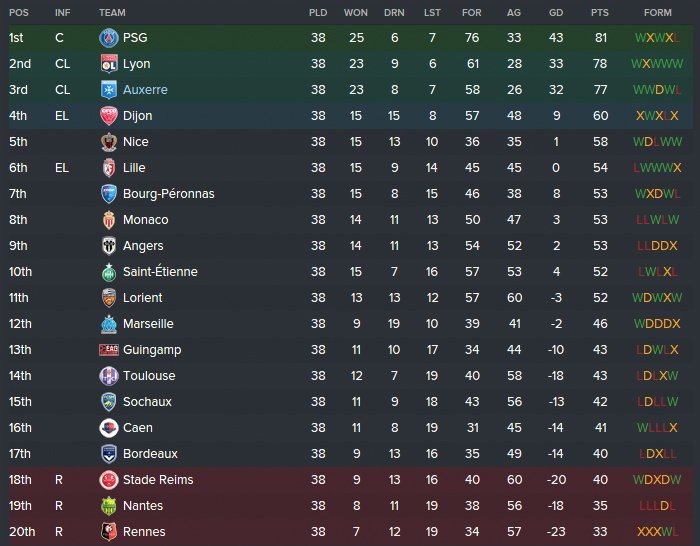Select the Dijon team name
This screenshot has width=700, height=546.
pos(138,116)
